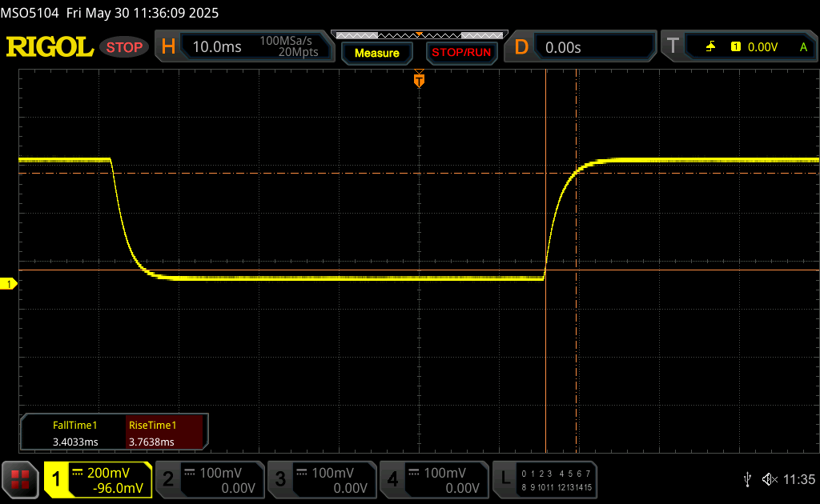The width and height of the screenshot is (820, 504).
Task: Open the 10.0ms timebase scale selector
Action: click(x=217, y=47)
